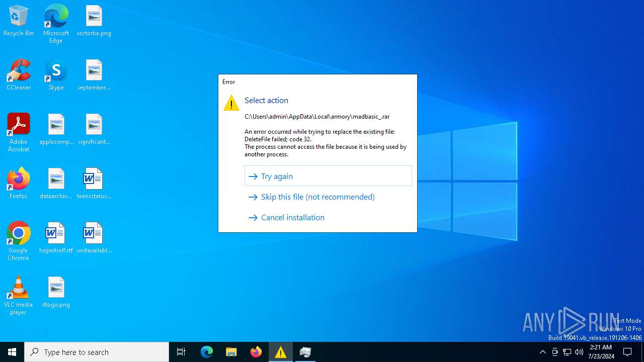The image size is (644, 362).
Task: Click the warning triangle icon in dialog
Action: (x=231, y=103)
